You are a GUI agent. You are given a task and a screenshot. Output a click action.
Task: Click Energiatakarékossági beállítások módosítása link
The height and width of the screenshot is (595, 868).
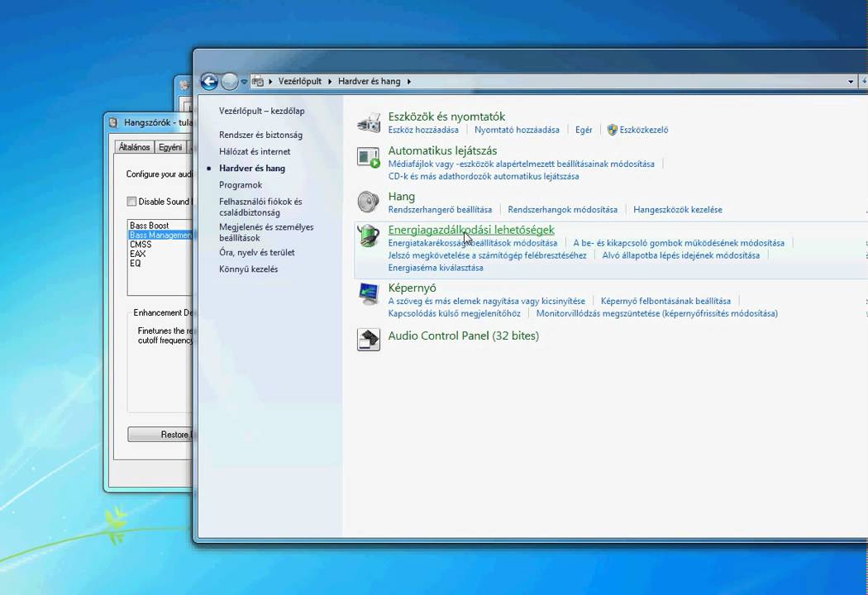pos(473,243)
